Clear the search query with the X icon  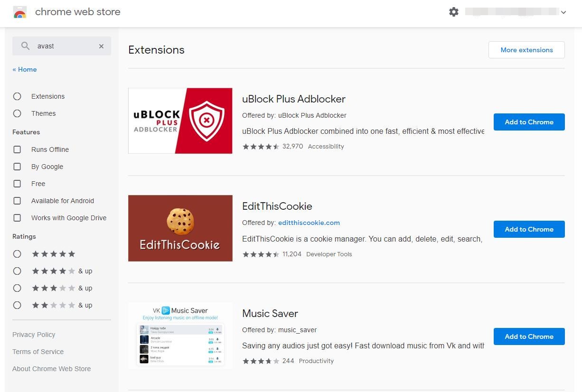point(101,46)
